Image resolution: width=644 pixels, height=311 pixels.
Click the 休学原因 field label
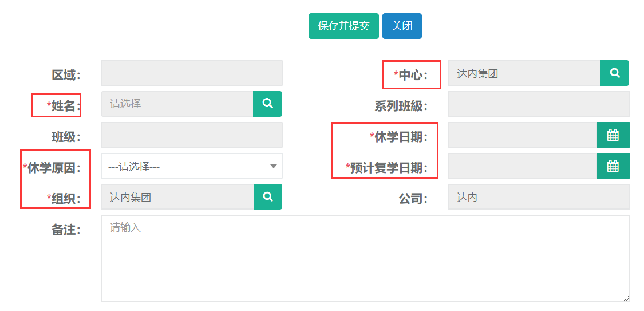[54, 168]
